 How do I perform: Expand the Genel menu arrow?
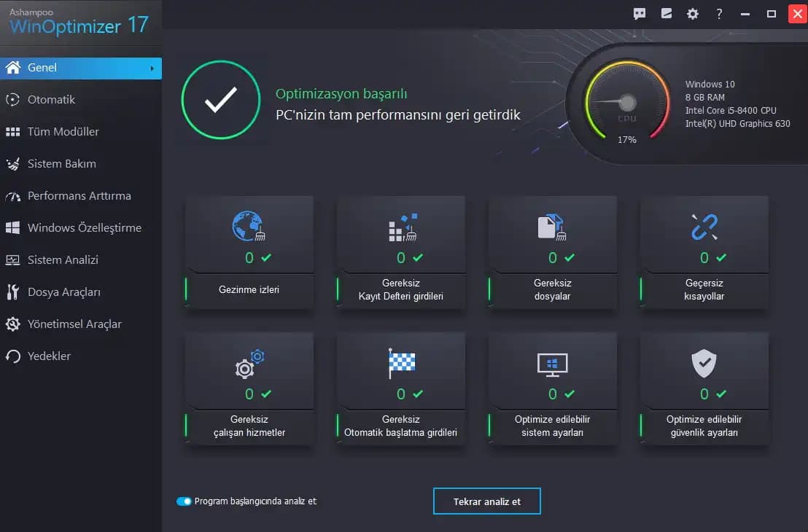click(x=152, y=69)
